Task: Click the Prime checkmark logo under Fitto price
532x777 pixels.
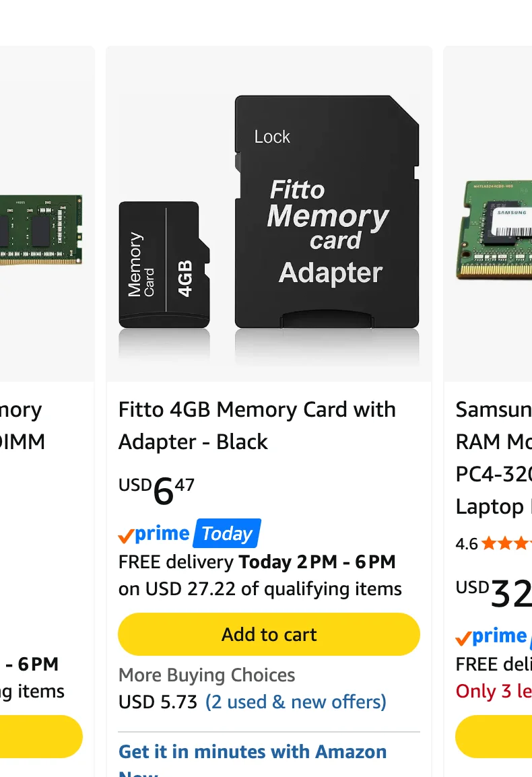Action: pos(154,534)
